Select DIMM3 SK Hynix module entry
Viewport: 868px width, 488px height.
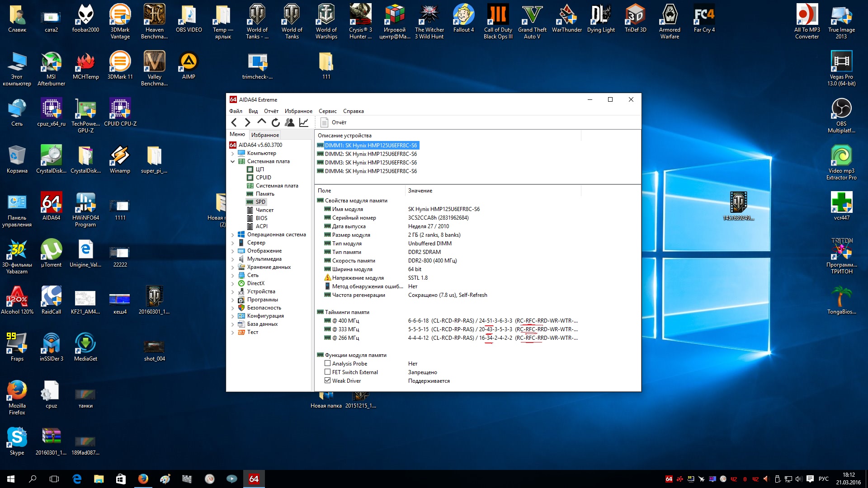370,163
